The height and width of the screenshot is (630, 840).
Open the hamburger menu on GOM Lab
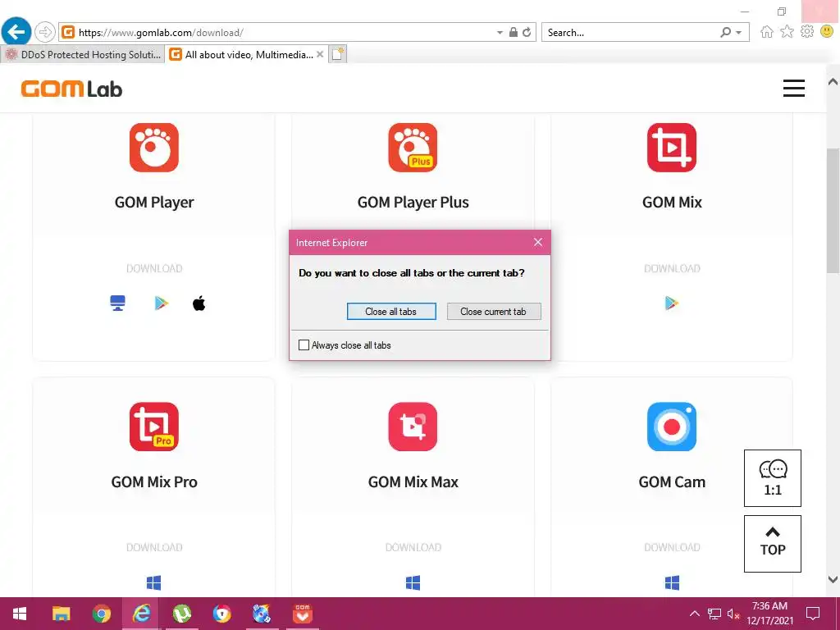pyautogui.click(x=793, y=89)
